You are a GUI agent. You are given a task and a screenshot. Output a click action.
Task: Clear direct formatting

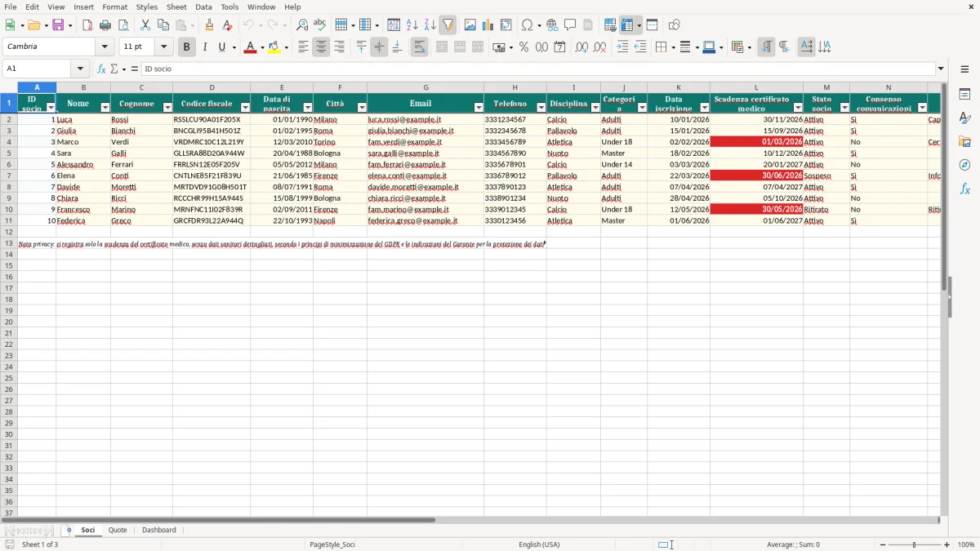point(227,25)
